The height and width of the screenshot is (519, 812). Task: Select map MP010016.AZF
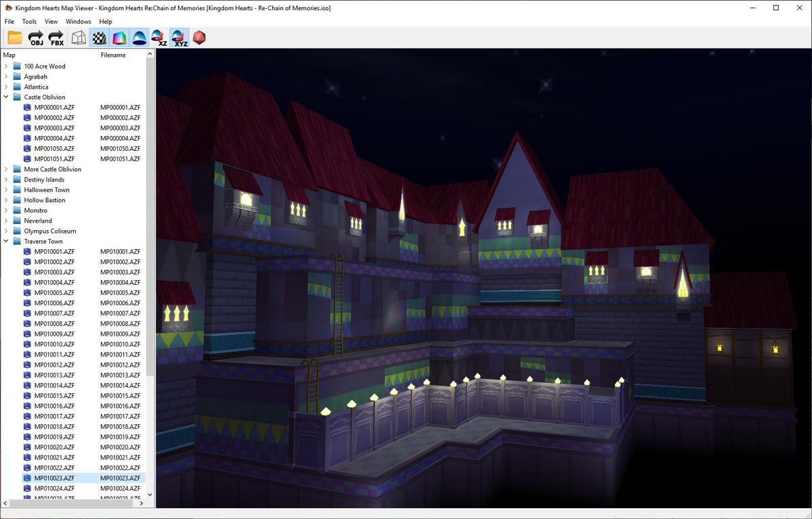[54, 406]
